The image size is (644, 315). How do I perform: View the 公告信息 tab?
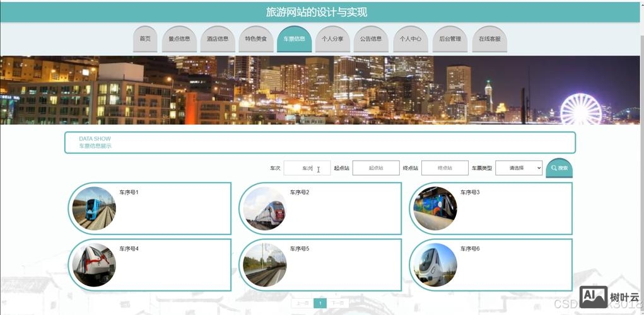[371, 39]
